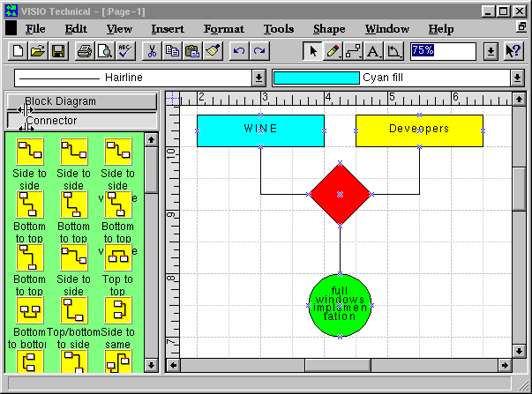Select the green full windows implementation circle
This screenshot has height=394, width=532.
(340, 306)
